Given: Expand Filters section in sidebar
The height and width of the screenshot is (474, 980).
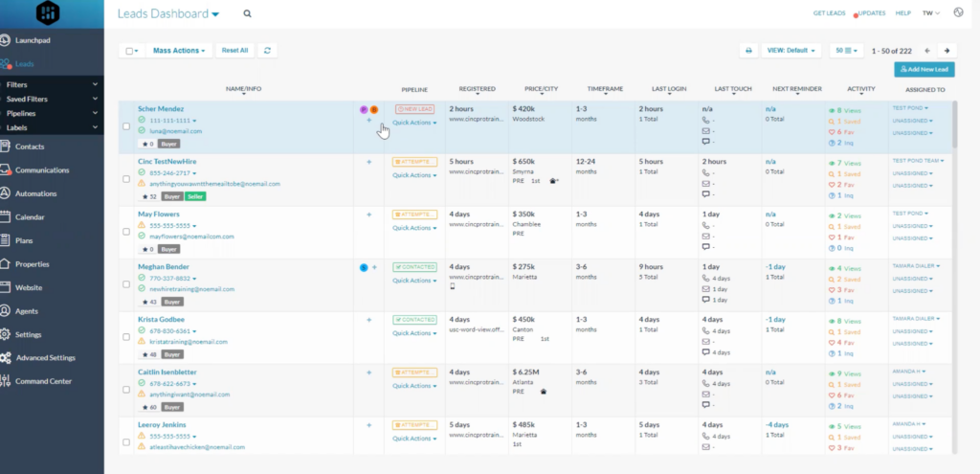Looking at the screenshot, I should [52, 84].
